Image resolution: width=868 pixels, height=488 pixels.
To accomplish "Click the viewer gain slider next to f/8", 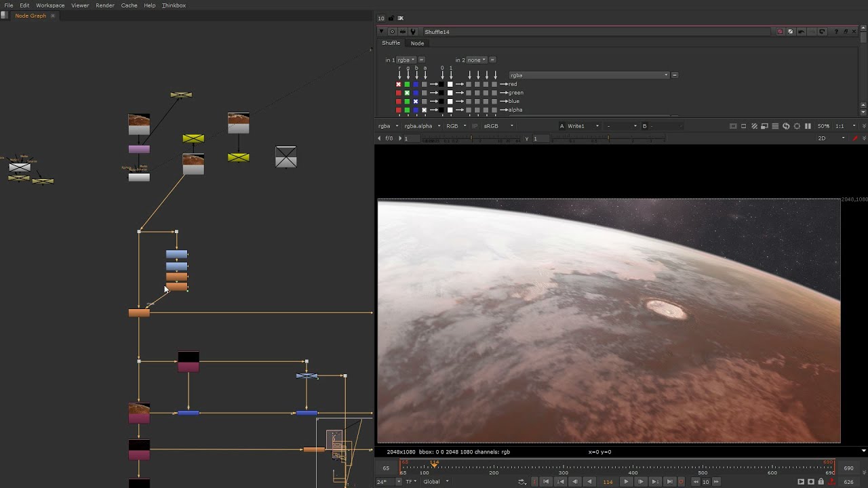I will pos(471,138).
